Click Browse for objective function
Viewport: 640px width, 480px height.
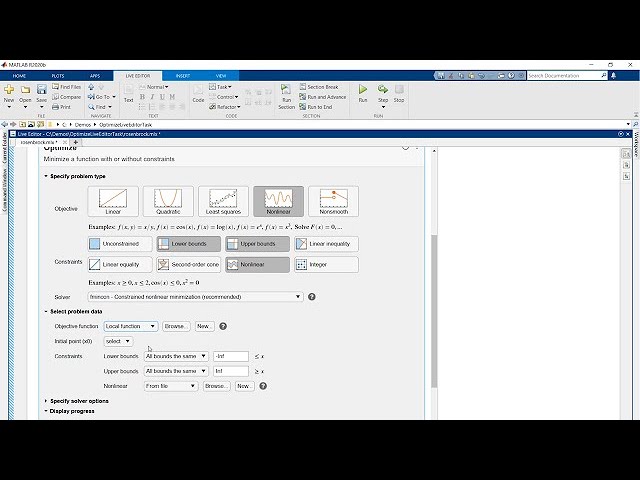[x=176, y=326]
